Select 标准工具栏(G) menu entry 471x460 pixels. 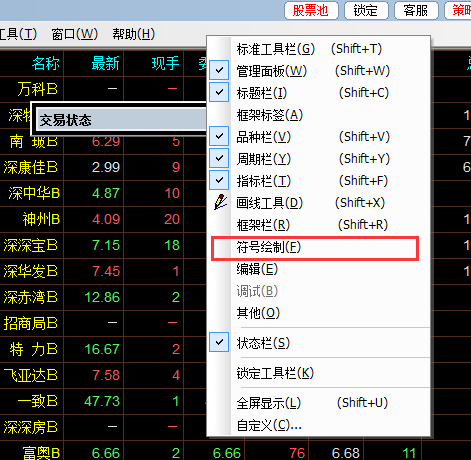[x=318, y=49]
